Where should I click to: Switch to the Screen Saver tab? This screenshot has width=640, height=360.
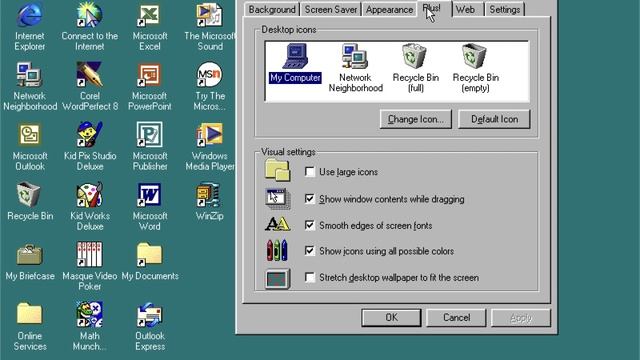point(331,9)
